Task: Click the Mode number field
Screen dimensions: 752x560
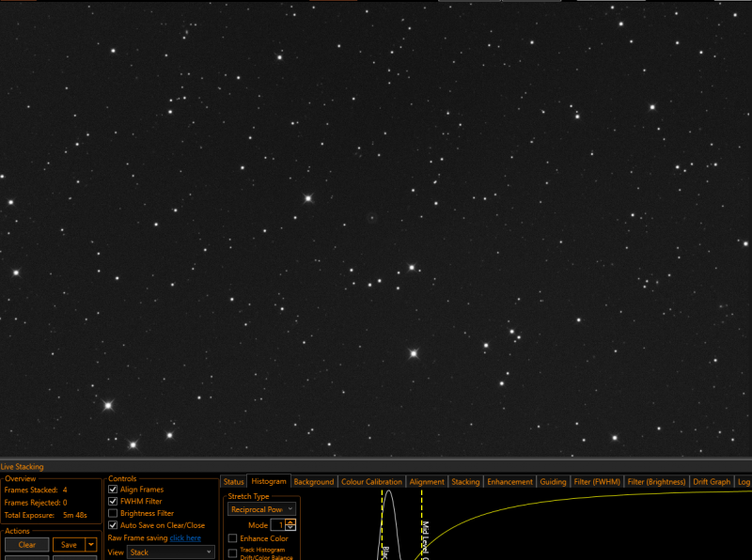Action: tap(278, 525)
